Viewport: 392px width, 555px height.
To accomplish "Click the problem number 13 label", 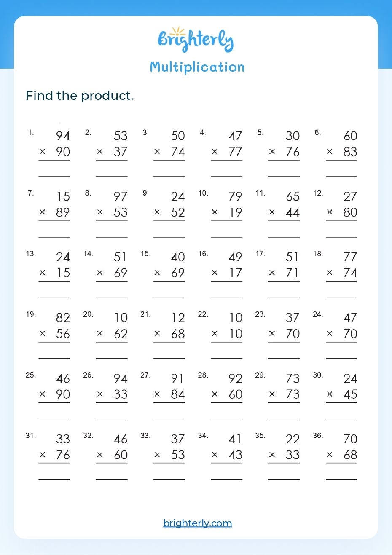I will [x=31, y=254].
